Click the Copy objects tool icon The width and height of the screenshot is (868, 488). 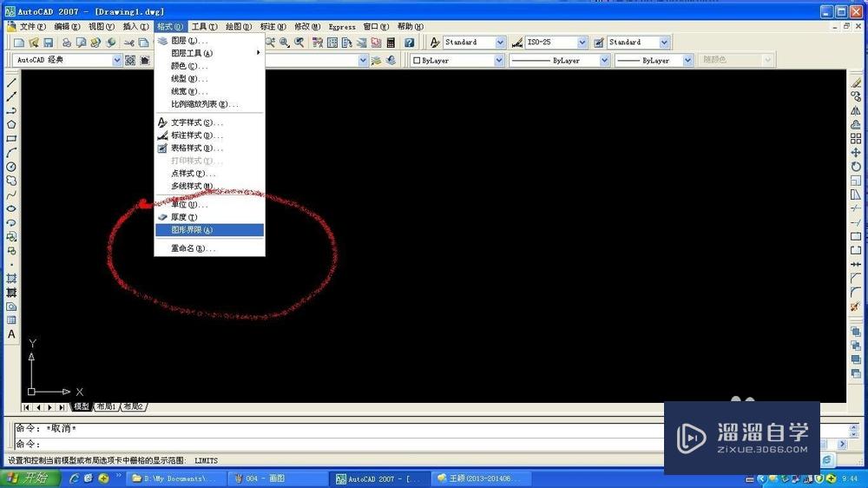pyautogui.click(x=856, y=96)
